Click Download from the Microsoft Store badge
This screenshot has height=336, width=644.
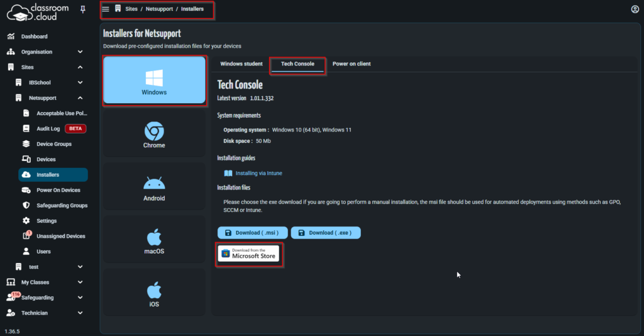click(249, 254)
